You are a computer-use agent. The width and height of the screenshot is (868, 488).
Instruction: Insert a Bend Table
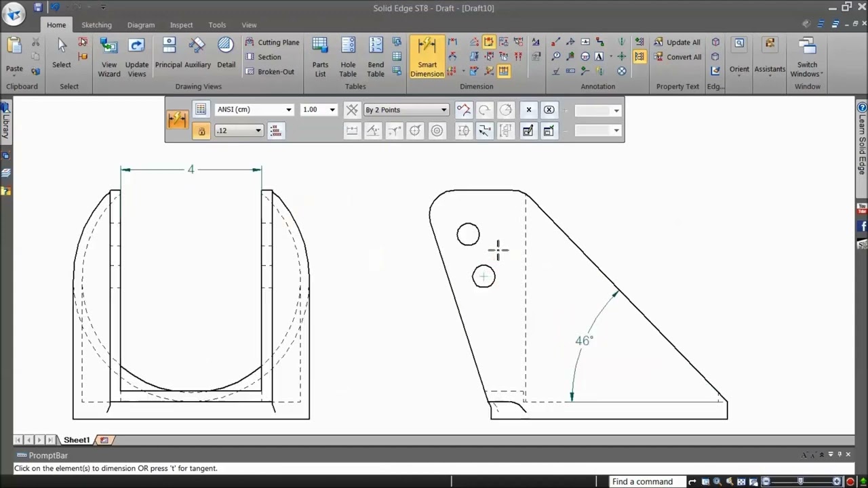pyautogui.click(x=376, y=57)
